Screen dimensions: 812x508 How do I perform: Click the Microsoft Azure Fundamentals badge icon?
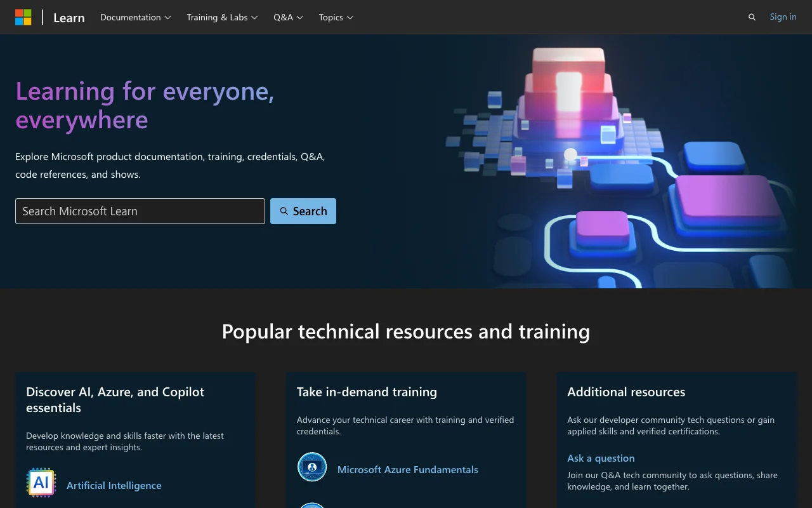click(x=312, y=467)
